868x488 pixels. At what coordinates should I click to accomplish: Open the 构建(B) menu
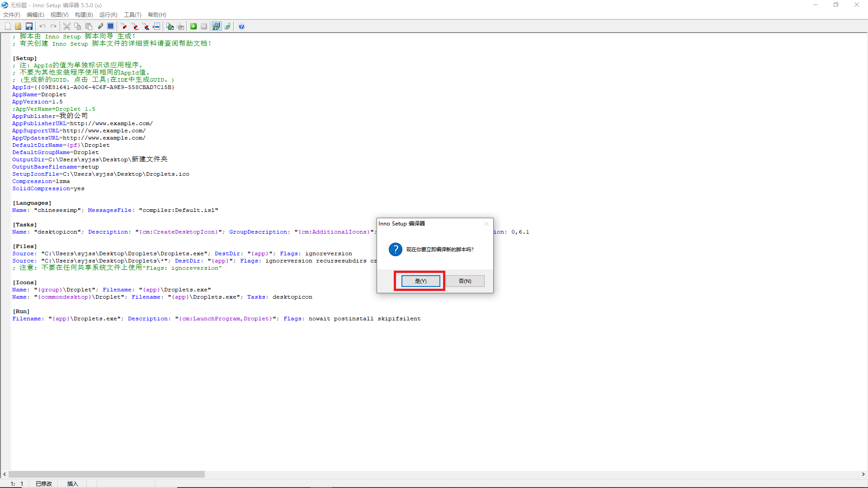(x=84, y=14)
